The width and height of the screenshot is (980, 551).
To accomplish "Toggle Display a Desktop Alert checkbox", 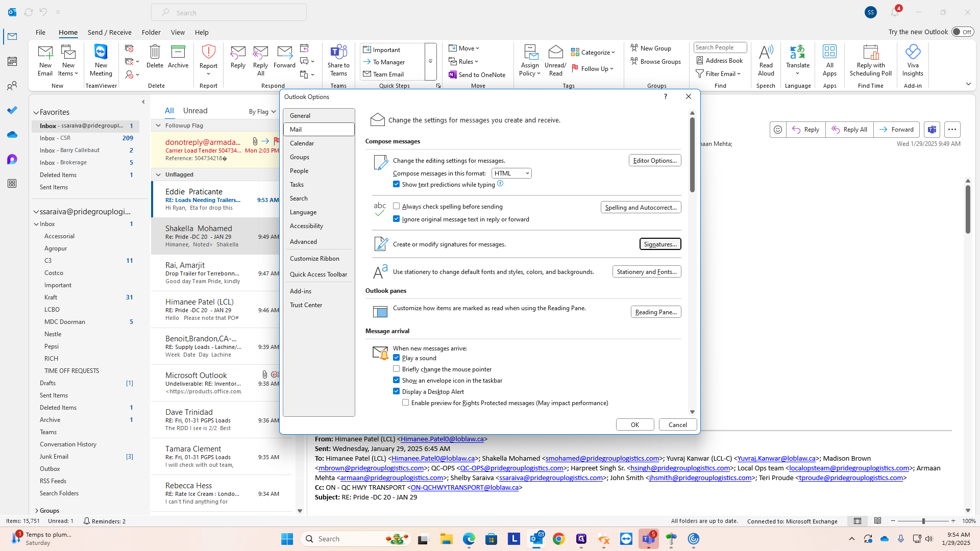I will pyautogui.click(x=397, y=391).
